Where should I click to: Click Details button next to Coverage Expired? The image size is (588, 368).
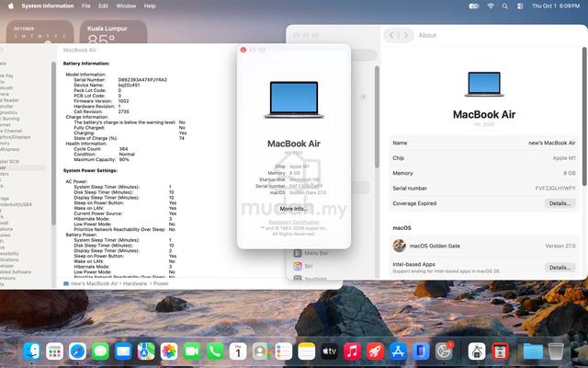(x=560, y=203)
